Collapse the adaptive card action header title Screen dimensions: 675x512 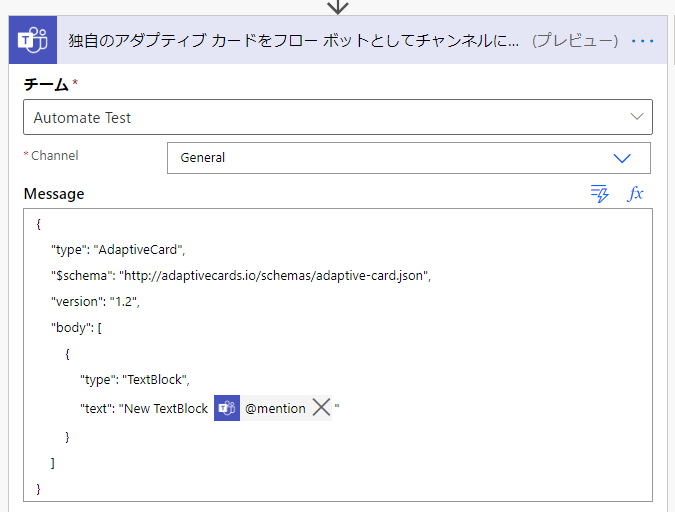point(293,40)
